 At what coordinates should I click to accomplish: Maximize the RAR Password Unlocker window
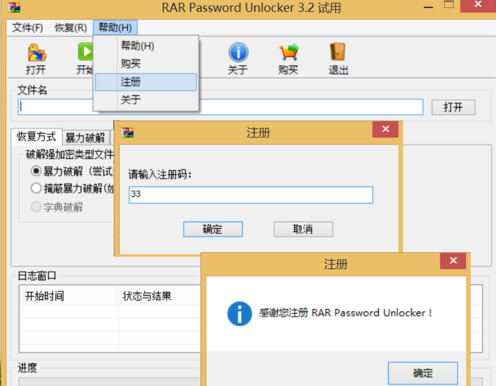point(449,5)
